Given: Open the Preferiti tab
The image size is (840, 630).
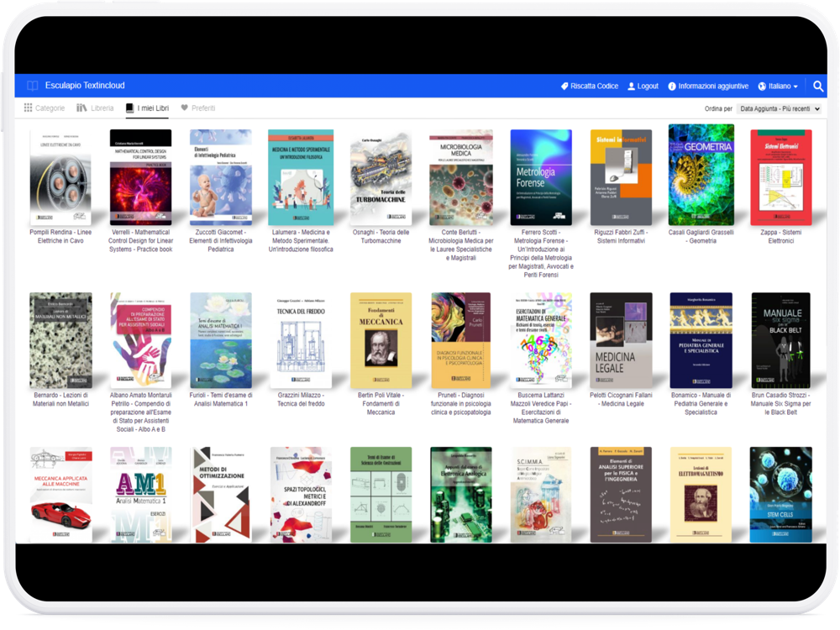Looking at the screenshot, I should 197,108.
